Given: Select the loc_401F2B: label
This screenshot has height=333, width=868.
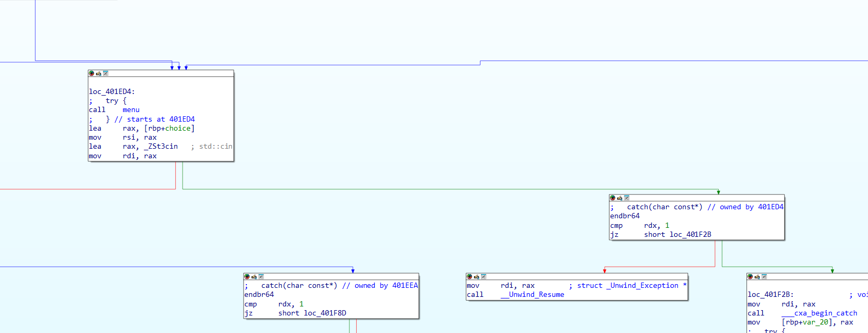Looking at the screenshot, I should 770,295.
